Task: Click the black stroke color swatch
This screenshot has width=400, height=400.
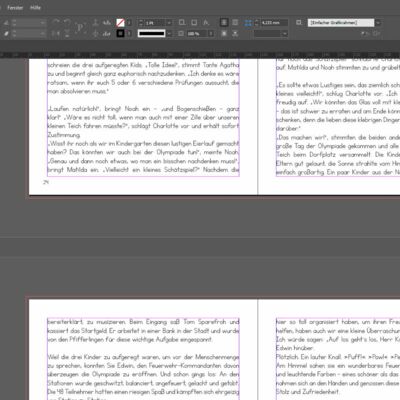Action: tap(120, 34)
